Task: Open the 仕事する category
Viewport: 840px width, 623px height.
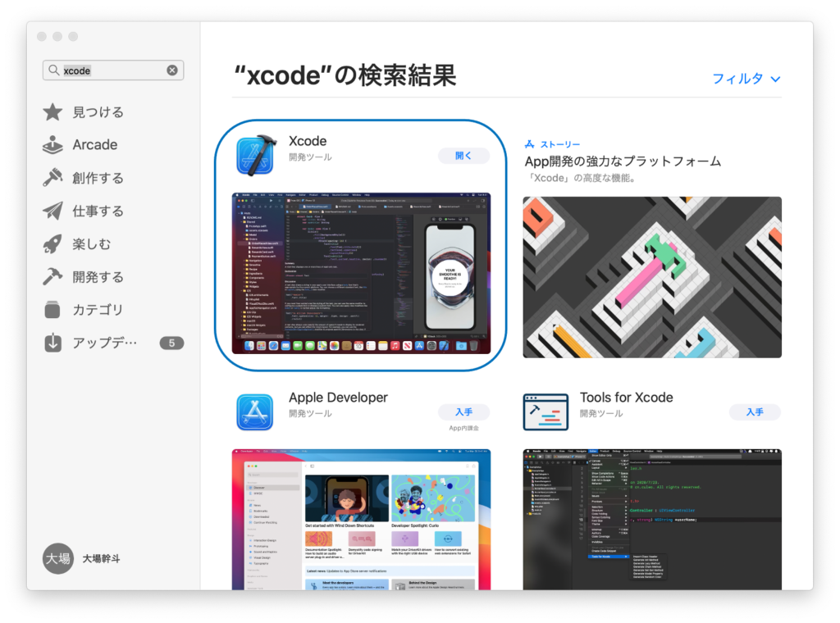Action: (x=90, y=211)
